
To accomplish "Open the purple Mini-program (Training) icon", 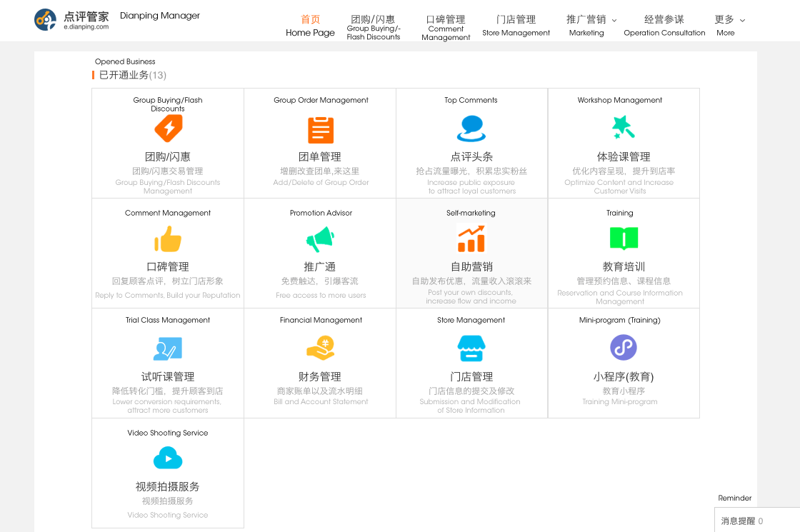I will [624, 348].
